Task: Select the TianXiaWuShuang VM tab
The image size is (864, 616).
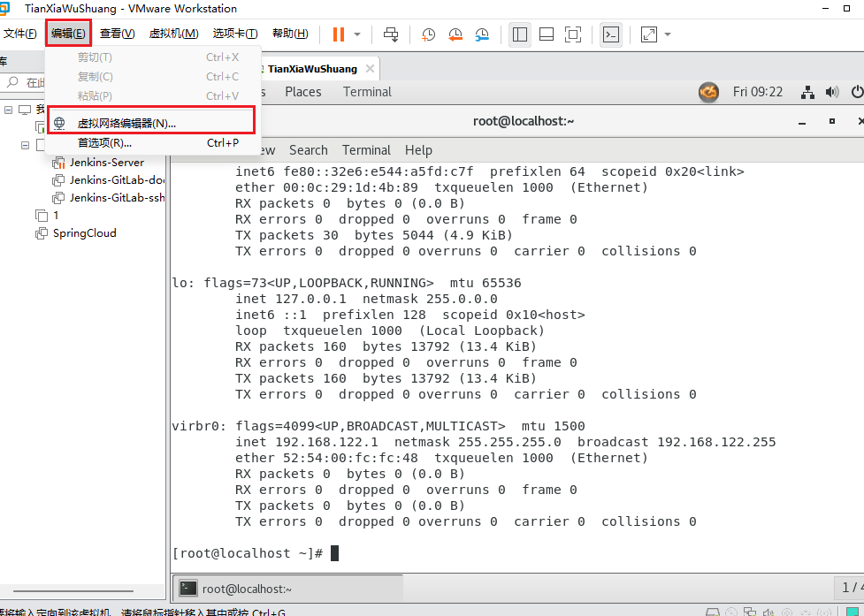Action: coord(312,69)
